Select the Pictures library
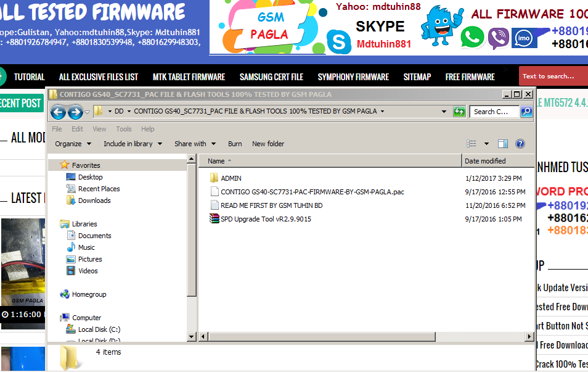588x372 pixels. 90,259
